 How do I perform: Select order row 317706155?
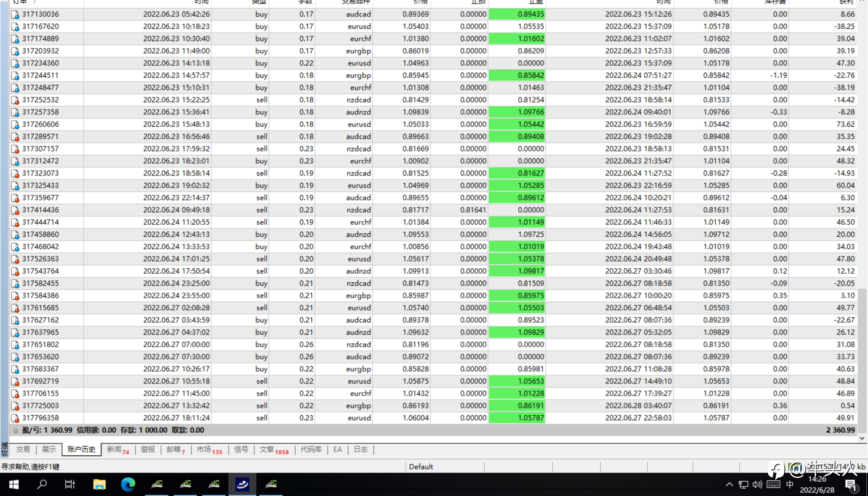point(433,394)
